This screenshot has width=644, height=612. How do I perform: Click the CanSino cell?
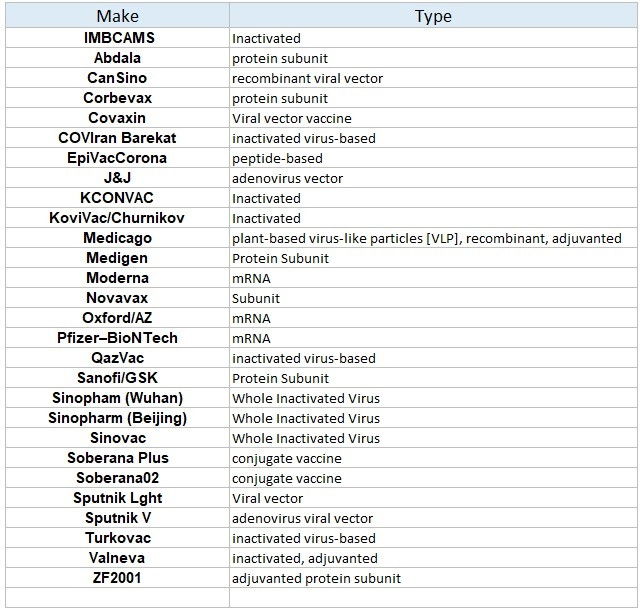(117, 78)
